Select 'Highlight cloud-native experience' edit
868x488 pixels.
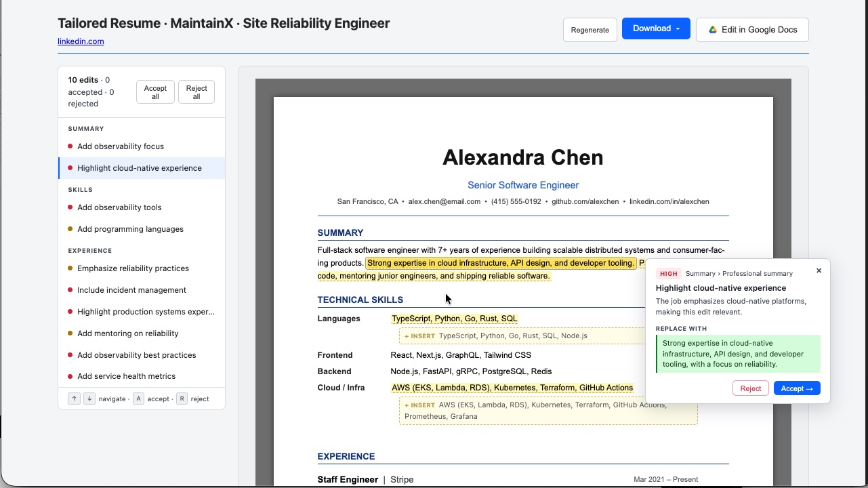point(142,168)
